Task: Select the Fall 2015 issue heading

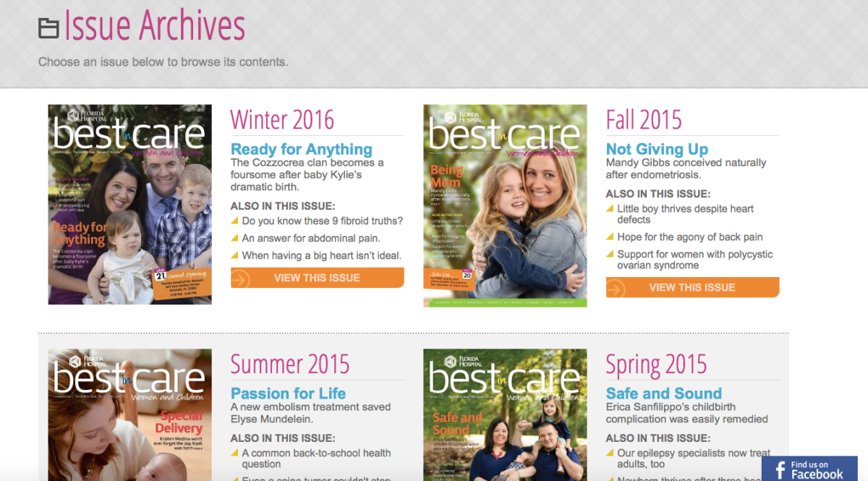Action: click(644, 119)
